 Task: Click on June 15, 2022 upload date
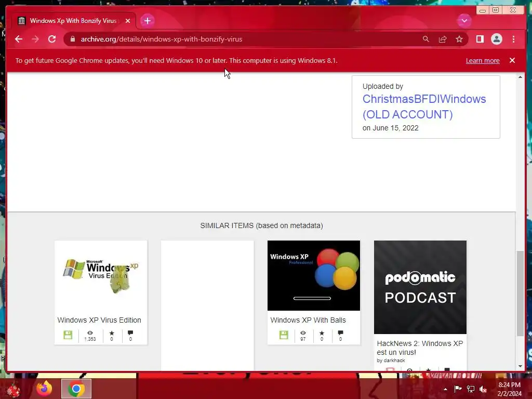pos(390,128)
